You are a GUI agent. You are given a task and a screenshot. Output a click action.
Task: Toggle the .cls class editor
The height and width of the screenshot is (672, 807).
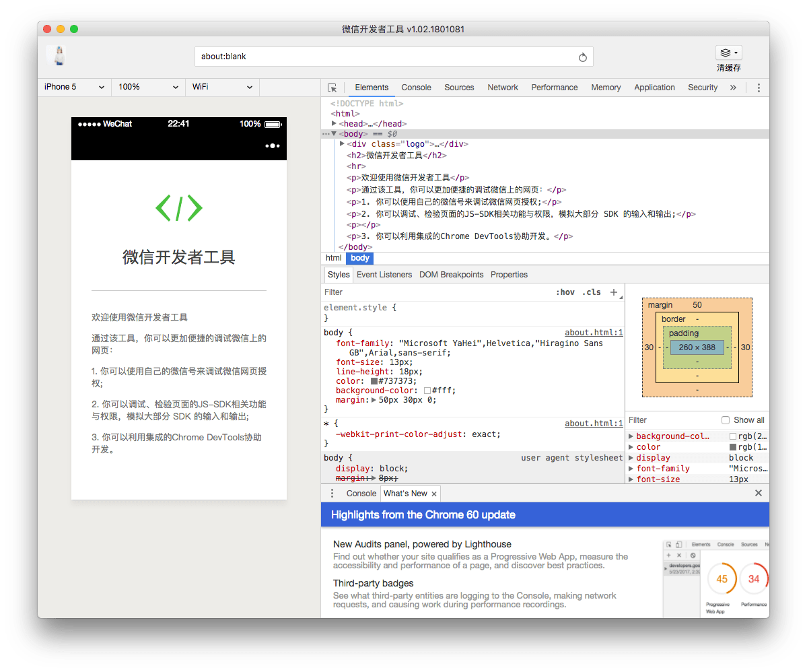[592, 292]
